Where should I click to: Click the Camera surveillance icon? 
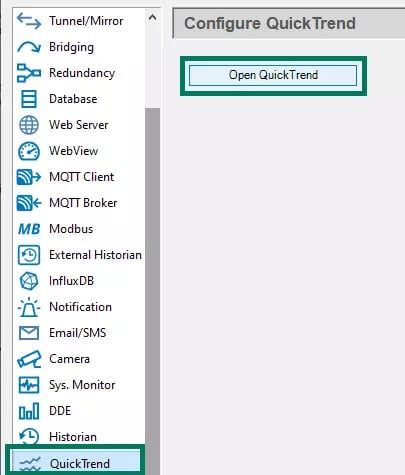coord(29,359)
